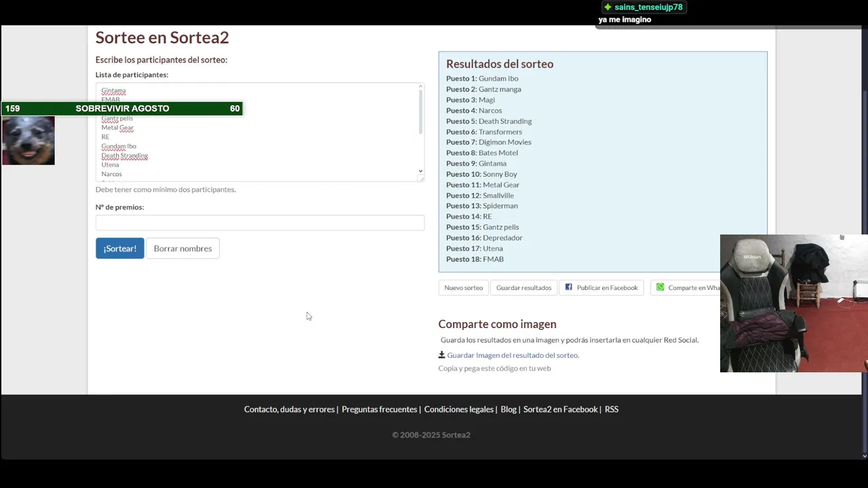Click the participants list scrollbar thumb
The width and height of the screenshot is (868, 488).
click(420, 112)
